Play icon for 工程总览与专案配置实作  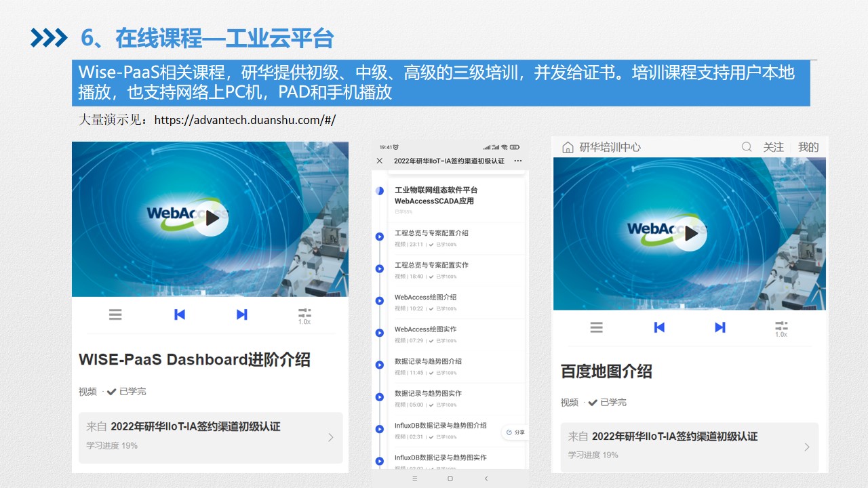[380, 269]
